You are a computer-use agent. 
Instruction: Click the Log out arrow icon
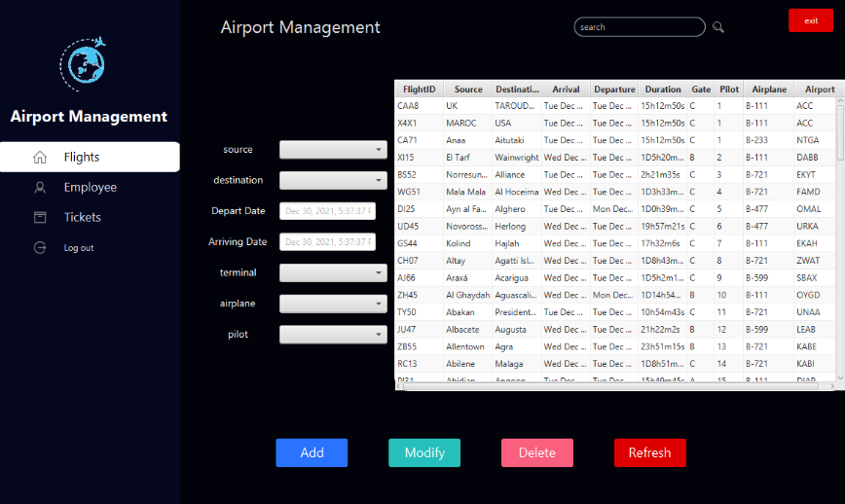[40, 248]
